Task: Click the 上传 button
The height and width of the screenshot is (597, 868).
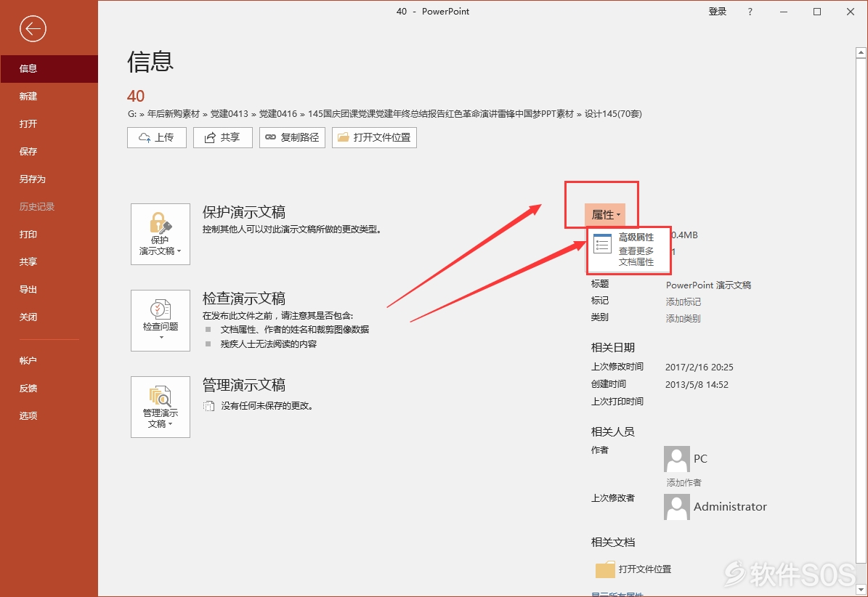Action: [157, 138]
